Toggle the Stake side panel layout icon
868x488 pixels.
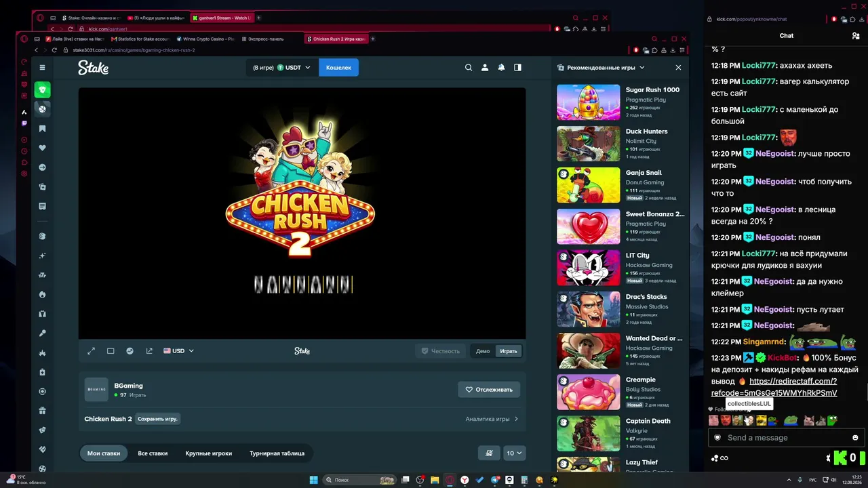[x=517, y=67]
